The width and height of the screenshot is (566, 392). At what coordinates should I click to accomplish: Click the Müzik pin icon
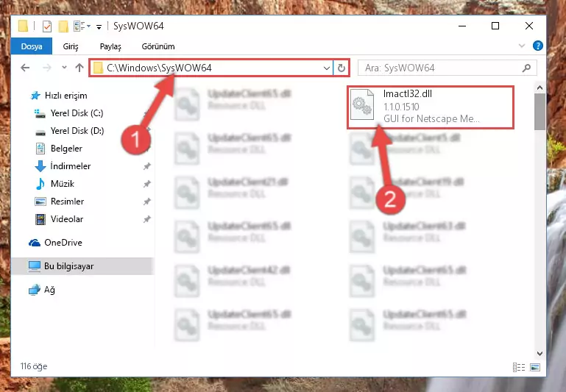point(147,184)
